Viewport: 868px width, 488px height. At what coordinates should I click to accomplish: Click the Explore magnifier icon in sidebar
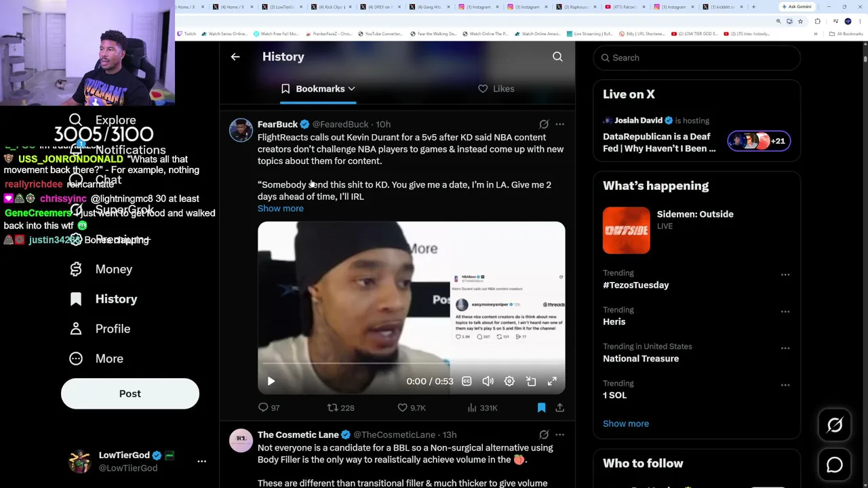[x=75, y=121]
